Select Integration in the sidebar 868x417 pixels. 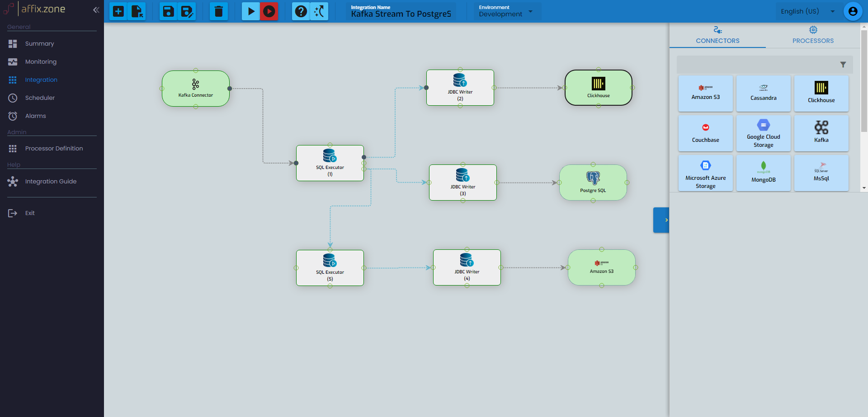pos(52,80)
